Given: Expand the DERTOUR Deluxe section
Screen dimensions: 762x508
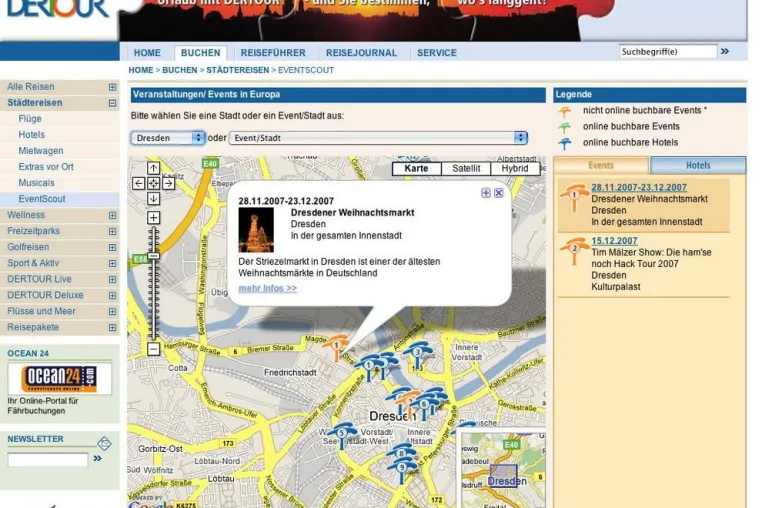Looking at the screenshot, I should tap(112, 296).
